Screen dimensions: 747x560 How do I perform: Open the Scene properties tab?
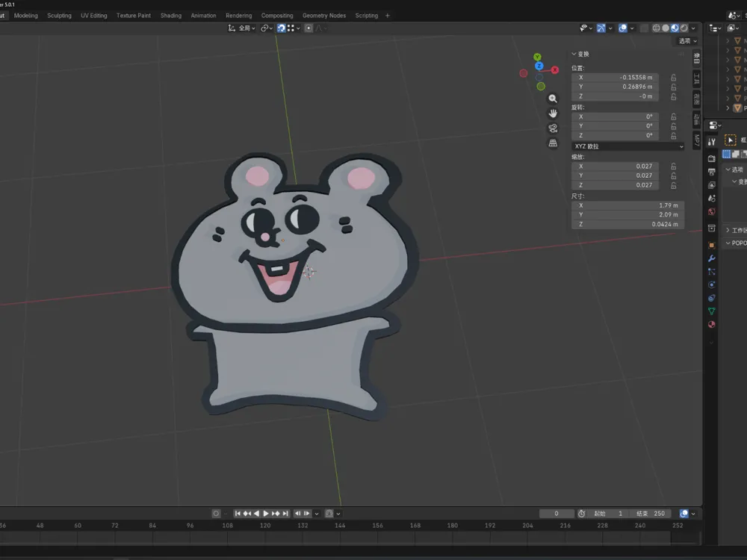(712, 198)
